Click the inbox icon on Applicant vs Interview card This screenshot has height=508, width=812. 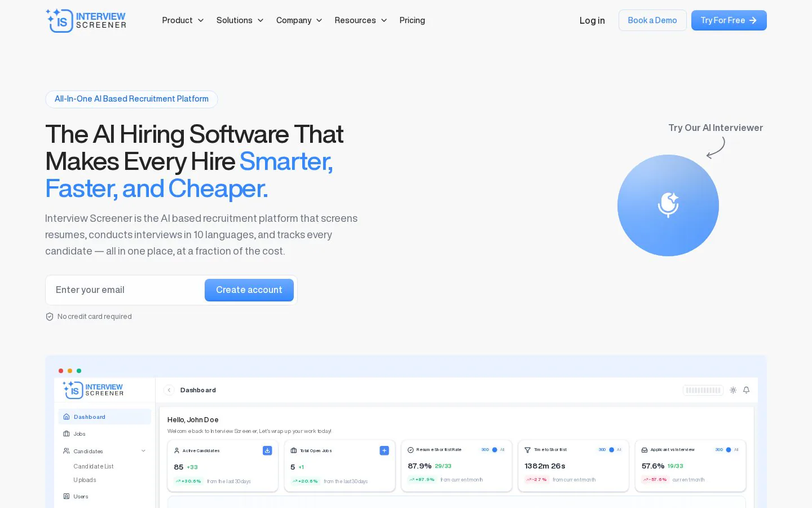click(x=645, y=450)
